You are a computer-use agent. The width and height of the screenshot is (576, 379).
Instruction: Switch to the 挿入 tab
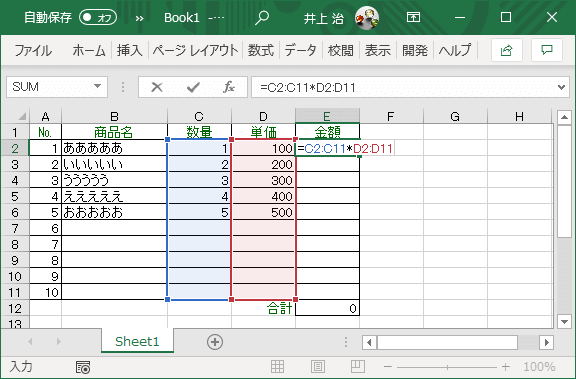tap(130, 50)
